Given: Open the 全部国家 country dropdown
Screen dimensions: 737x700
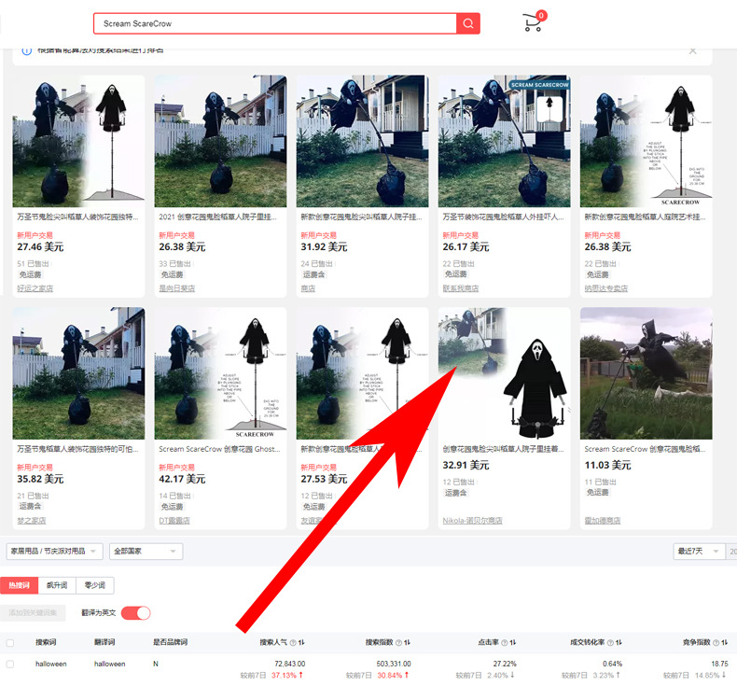Looking at the screenshot, I should tap(146, 551).
